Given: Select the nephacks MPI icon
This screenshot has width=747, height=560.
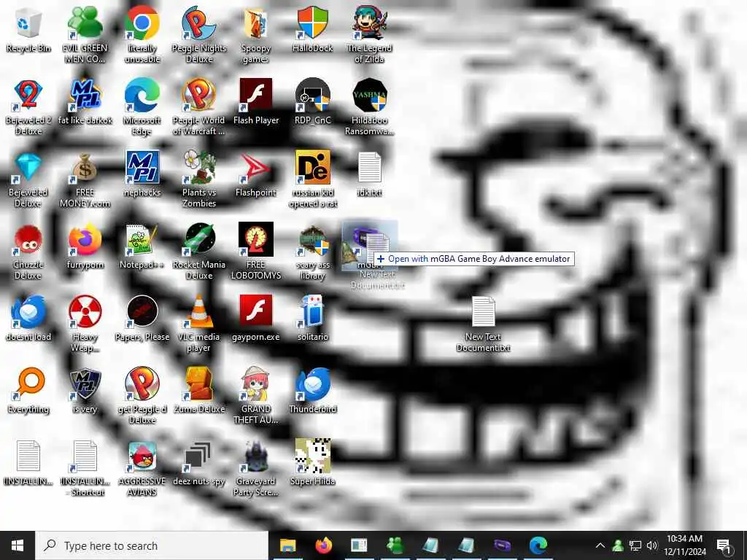Looking at the screenshot, I should (x=142, y=168).
